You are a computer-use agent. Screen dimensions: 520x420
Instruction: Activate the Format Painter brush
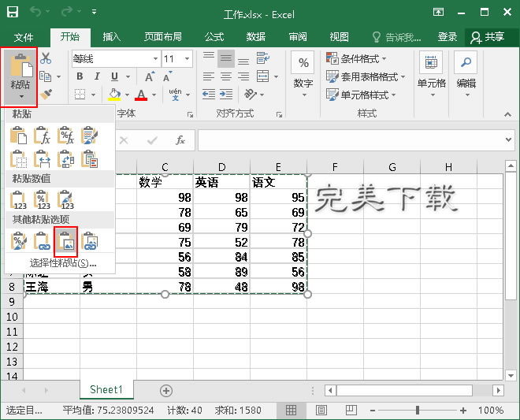coord(46,95)
